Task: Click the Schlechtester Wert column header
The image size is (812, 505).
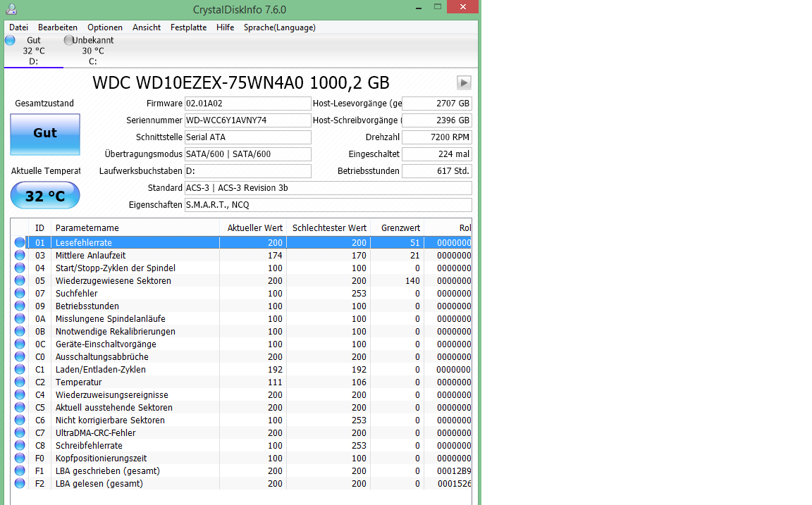Action: pyautogui.click(x=328, y=227)
